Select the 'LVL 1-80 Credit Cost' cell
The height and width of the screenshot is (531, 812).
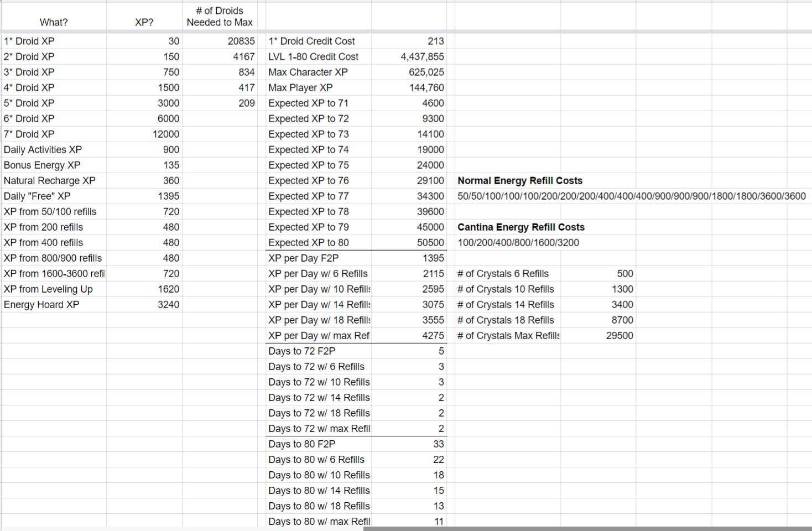coord(318,56)
